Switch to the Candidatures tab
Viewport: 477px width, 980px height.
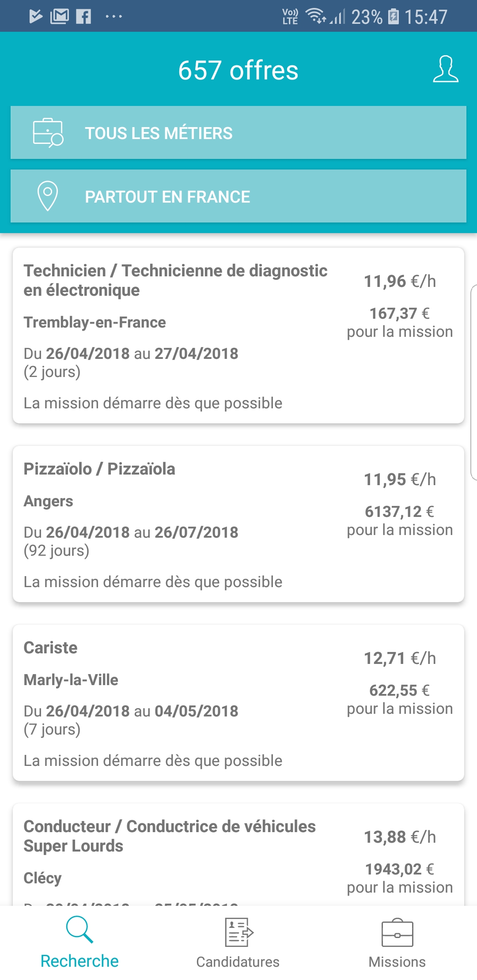pyautogui.click(x=238, y=961)
